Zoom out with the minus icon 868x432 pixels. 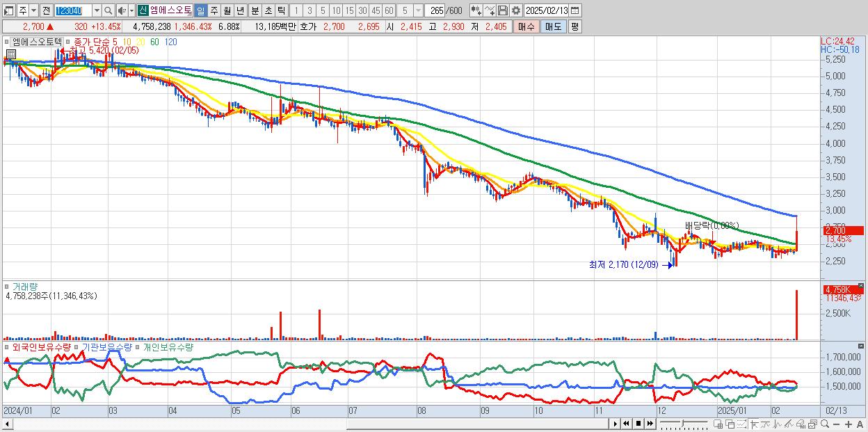[836, 424]
